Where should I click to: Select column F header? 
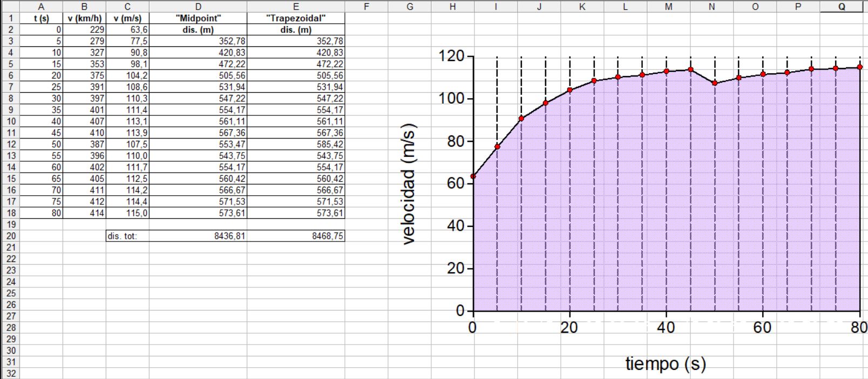[367, 6]
